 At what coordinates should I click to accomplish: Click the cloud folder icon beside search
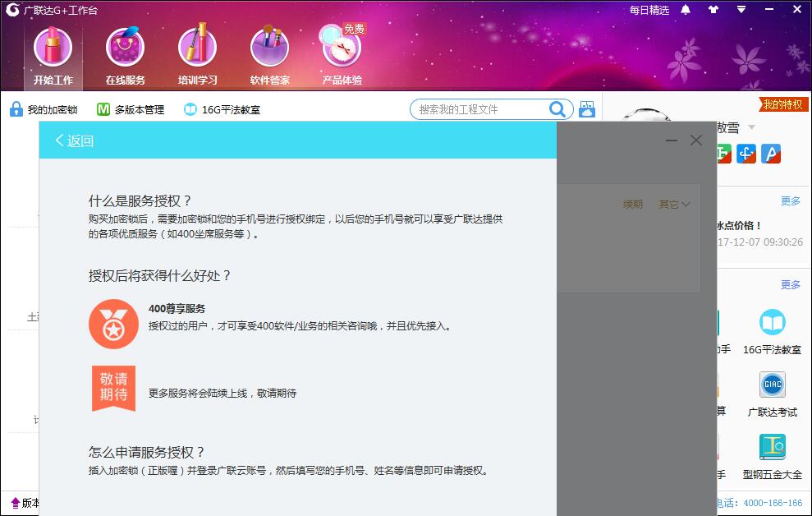pyautogui.click(x=587, y=109)
